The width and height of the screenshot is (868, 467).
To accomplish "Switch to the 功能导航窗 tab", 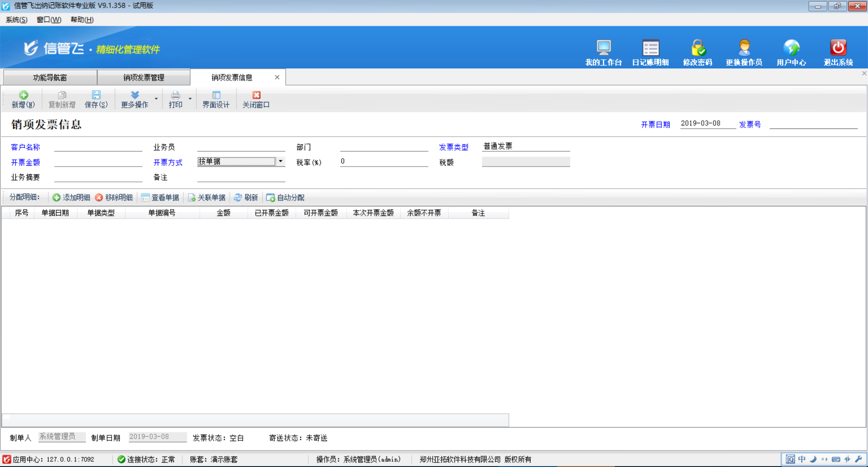I will point(50,77).
